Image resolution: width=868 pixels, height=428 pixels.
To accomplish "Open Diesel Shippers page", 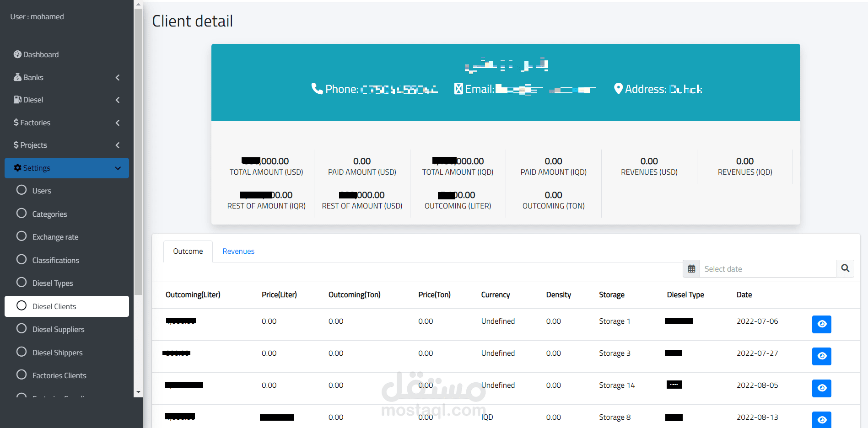I will (67, 353).
